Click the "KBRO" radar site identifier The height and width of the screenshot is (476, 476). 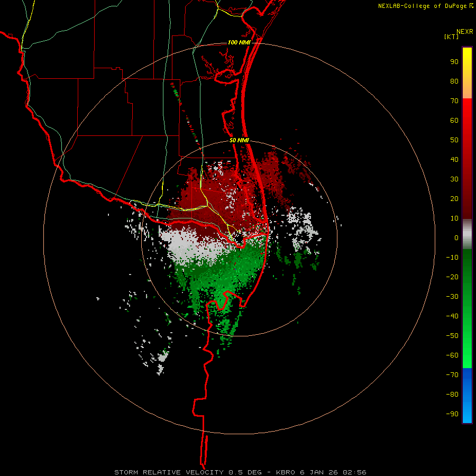[x=286, y=472]
